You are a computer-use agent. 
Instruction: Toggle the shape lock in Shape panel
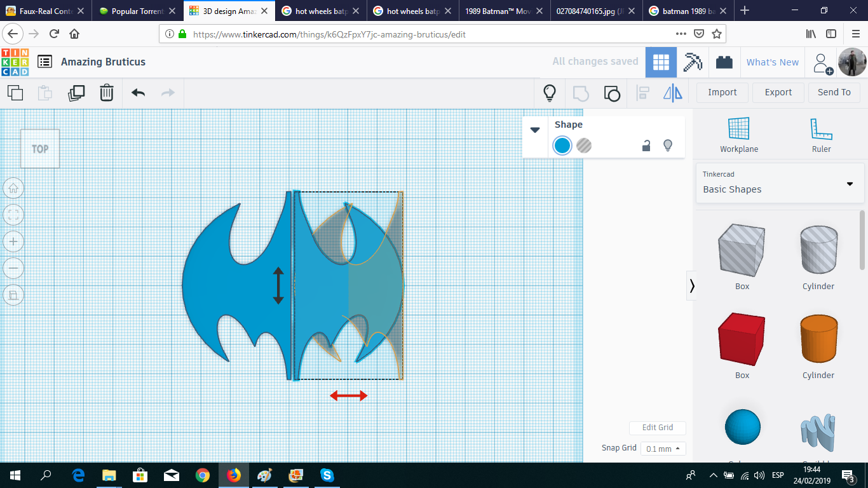pos(646,146)
